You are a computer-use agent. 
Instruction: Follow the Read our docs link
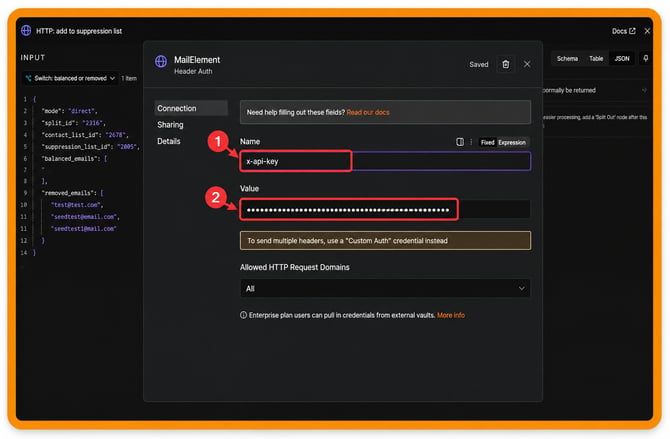[x=368, y=112]
